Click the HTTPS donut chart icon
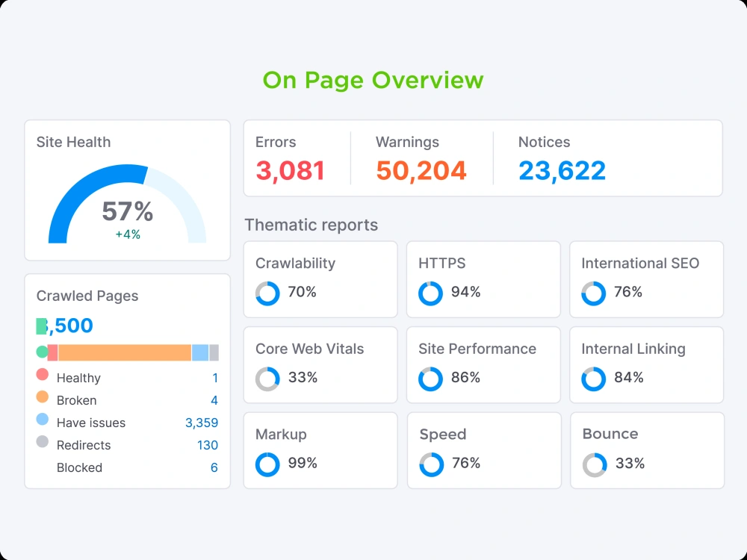The height and width of the screenshot is (560, 747). (430, 293)
